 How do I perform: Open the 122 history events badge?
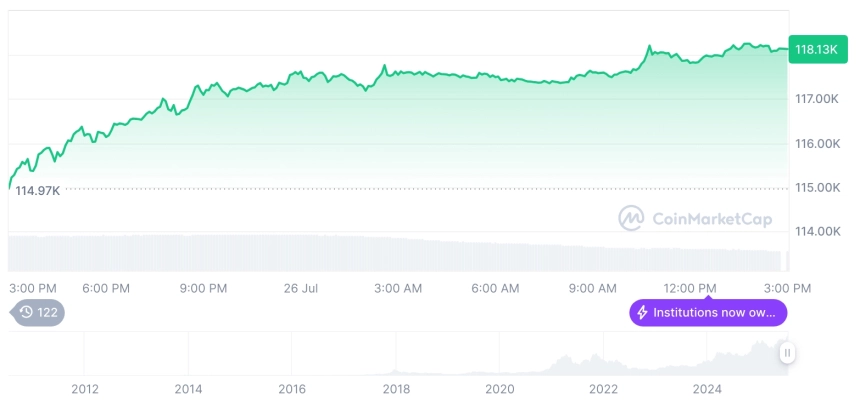(38, 313)
